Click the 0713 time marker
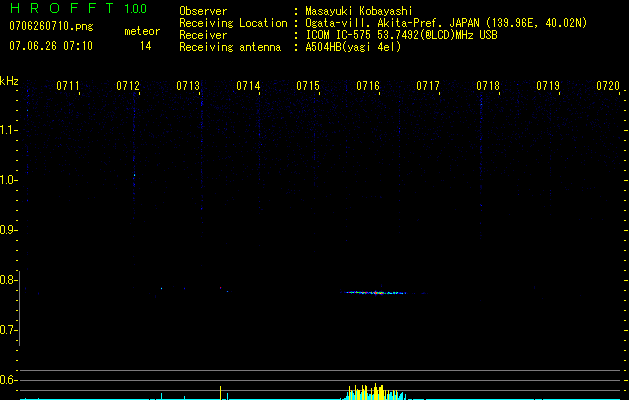The width and height of the screenshot is (629, 400). [x=188, y=86]
